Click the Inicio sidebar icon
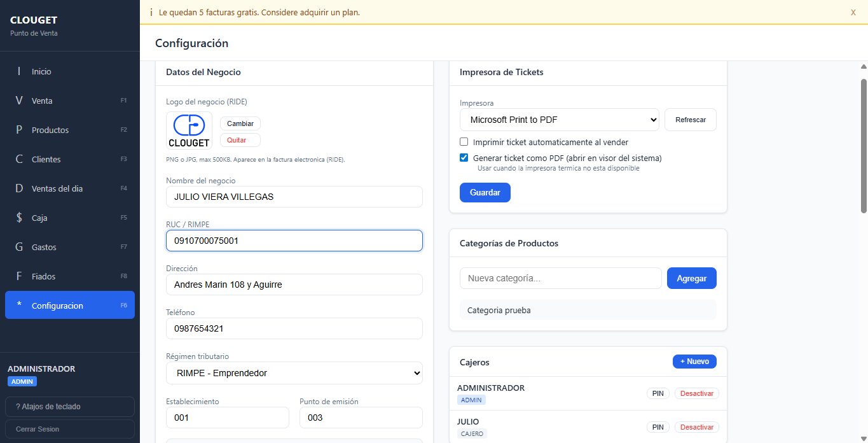Screen dimensions: 868x443 [19, 71]
